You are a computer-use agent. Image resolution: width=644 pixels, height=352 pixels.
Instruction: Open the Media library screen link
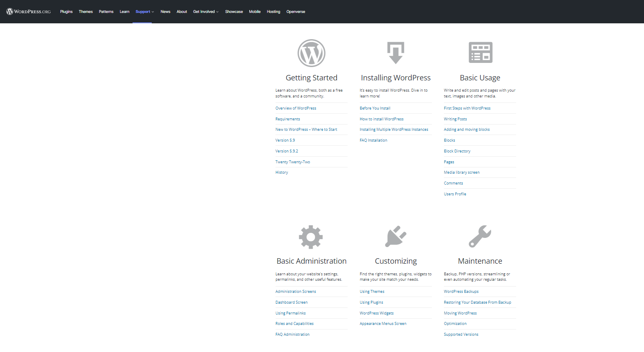[462, 172]
